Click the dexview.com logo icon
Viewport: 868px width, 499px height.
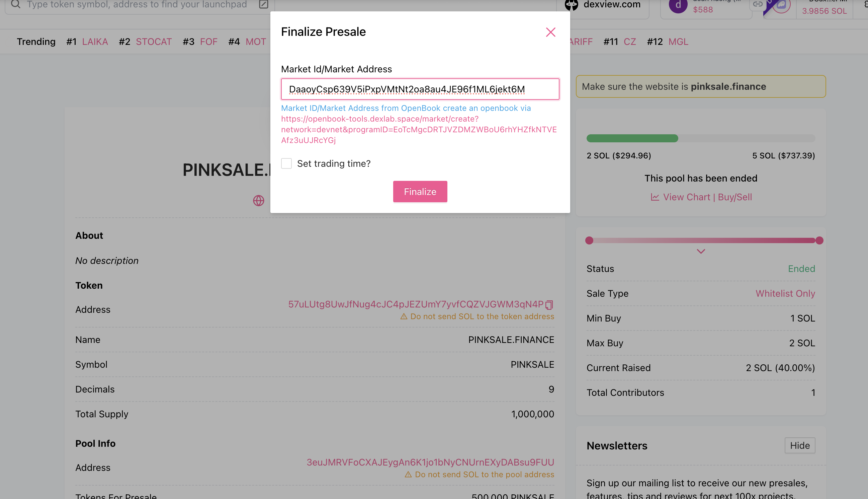point(571,5)
